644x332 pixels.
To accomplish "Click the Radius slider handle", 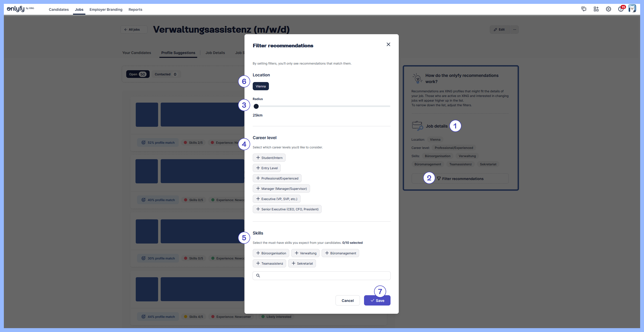I will 256,106.
